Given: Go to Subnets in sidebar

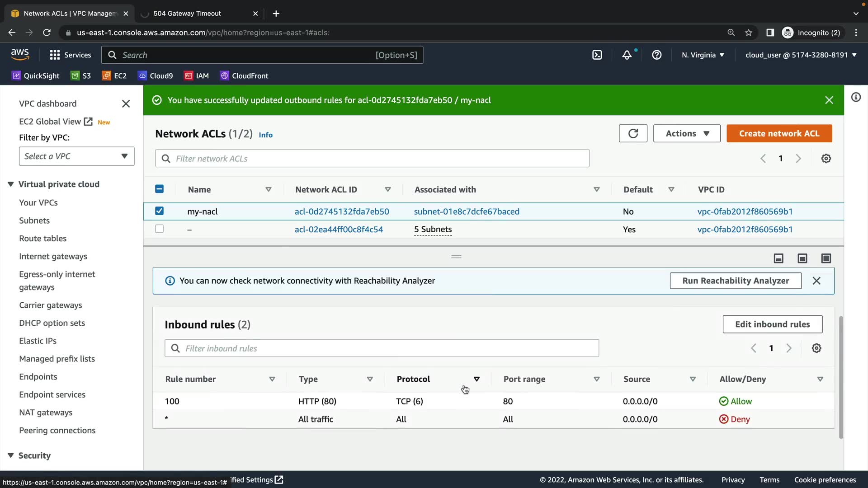Looking at the screenshot, I should point(34,221).
